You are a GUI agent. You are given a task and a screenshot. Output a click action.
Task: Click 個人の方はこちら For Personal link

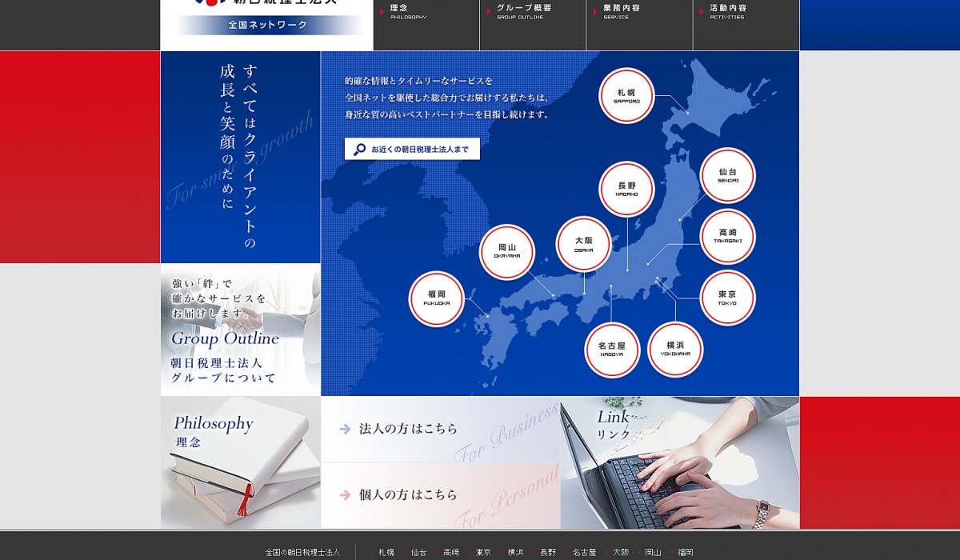click(x=441, y=496)
